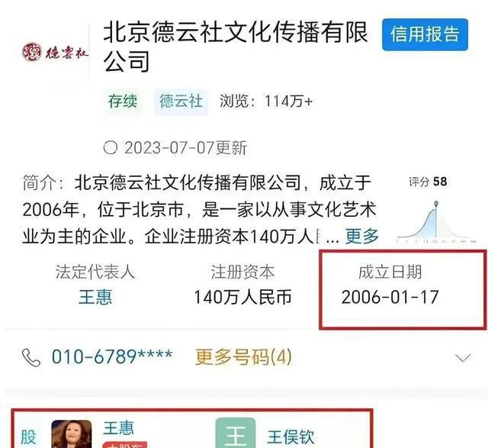Select the 德云社 brand tag

click(x=181, y=102)
